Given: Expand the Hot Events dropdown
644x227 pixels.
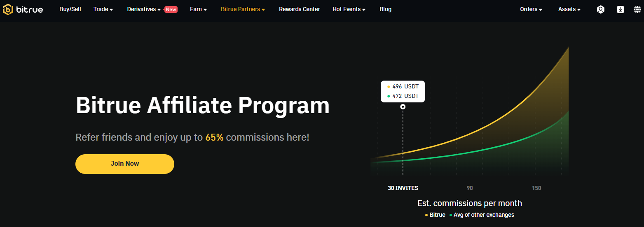Looking at the screenshot, I should click(x=349, y=9).
